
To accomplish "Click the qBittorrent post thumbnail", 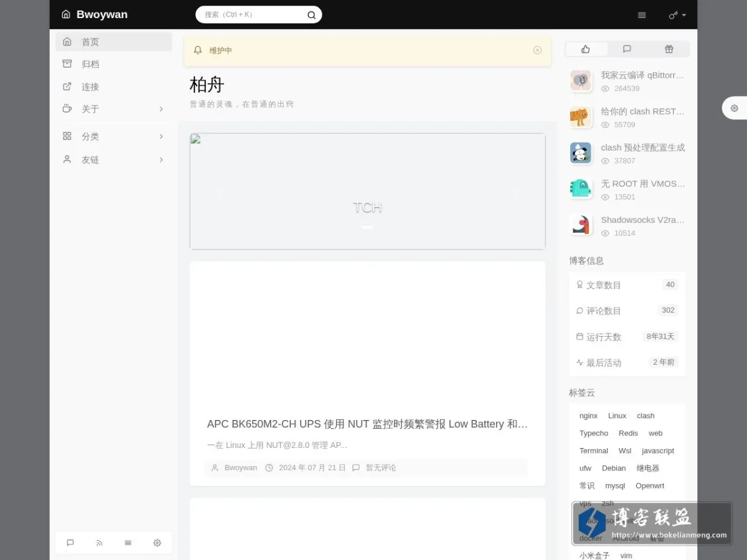I will [581, 81].
